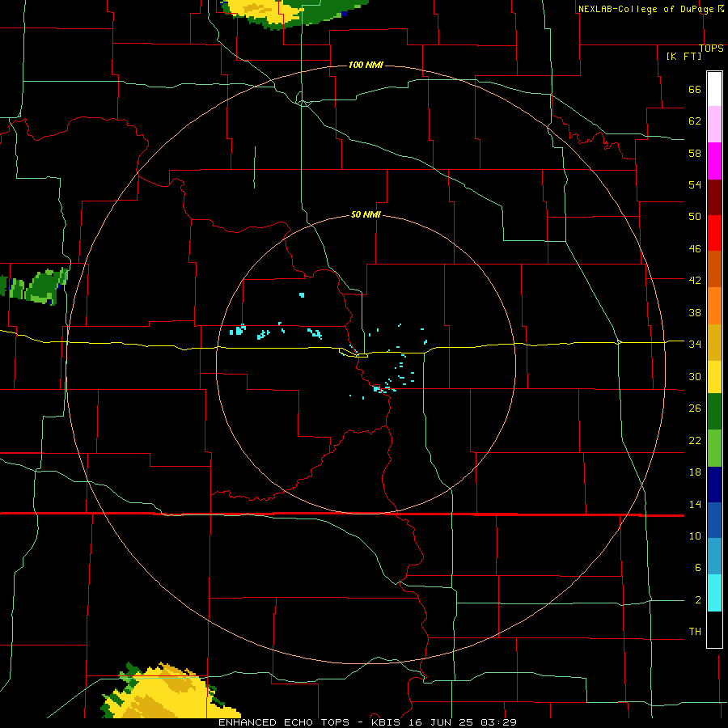Click the navy 18 kft legend swatch
728x728 pixels.
[714, 485]
